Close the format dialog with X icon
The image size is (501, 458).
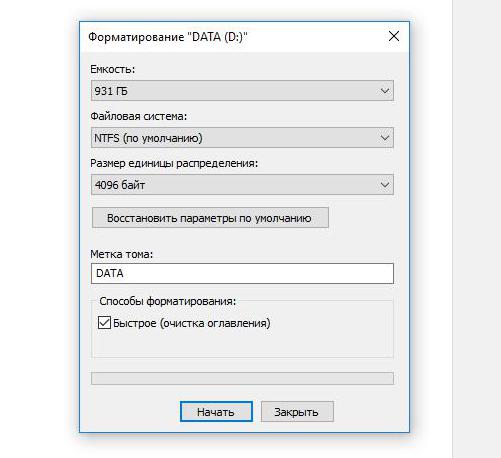(x=394, y=36)
